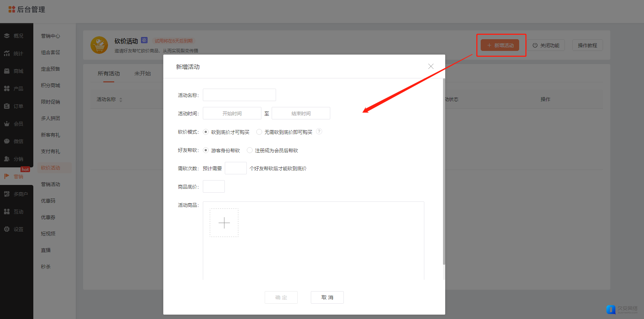
Task: Open the 设置 settings gear item
Action: [x=16, y=229]
